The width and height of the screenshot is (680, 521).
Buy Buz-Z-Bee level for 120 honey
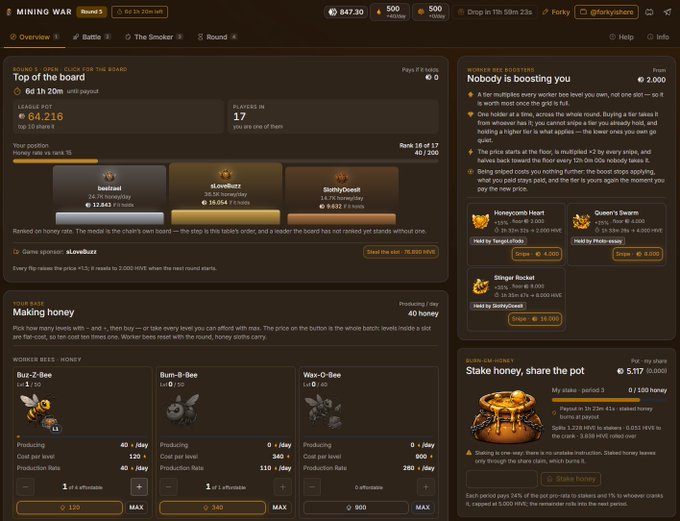pos(69,507)
